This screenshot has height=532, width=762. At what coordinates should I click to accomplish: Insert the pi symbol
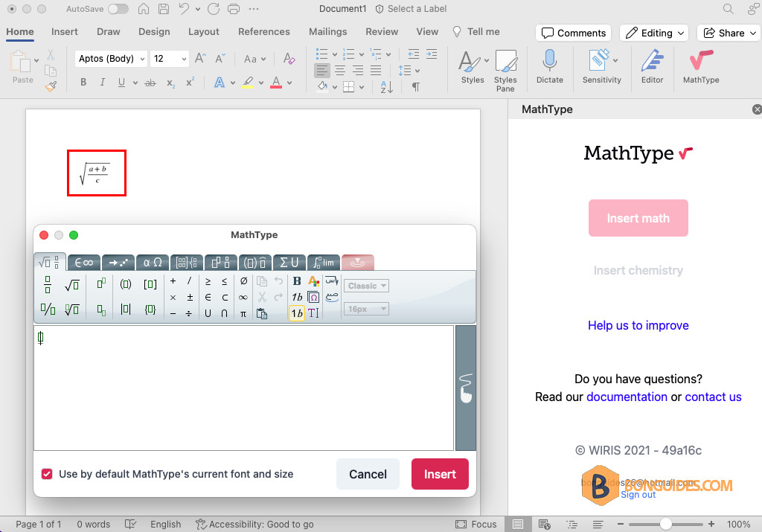[x=243, y=314]
